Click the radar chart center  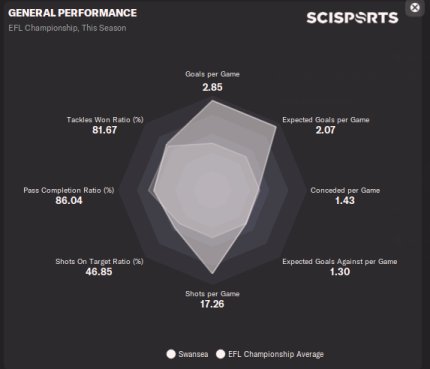tap(212, 190)
